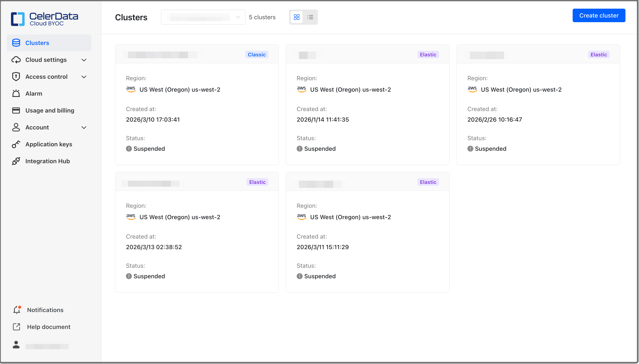Open the Usage and billing page
Screen dimensions: 639x364
pos(49,110)
